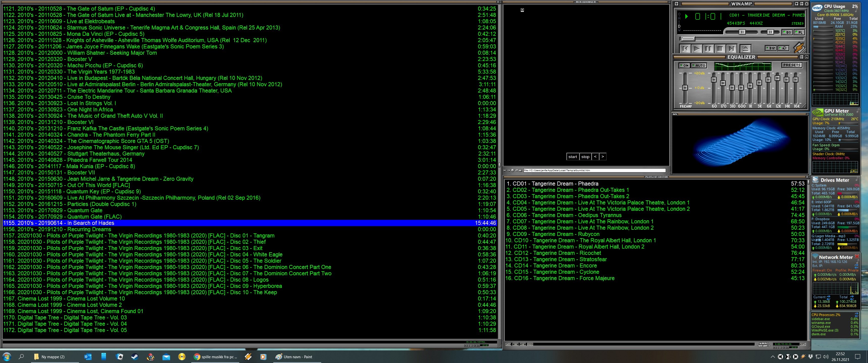This screenshot has height=363, width=868.
Task: Pause playback in the Winamp main window
Action: [708, 49]
